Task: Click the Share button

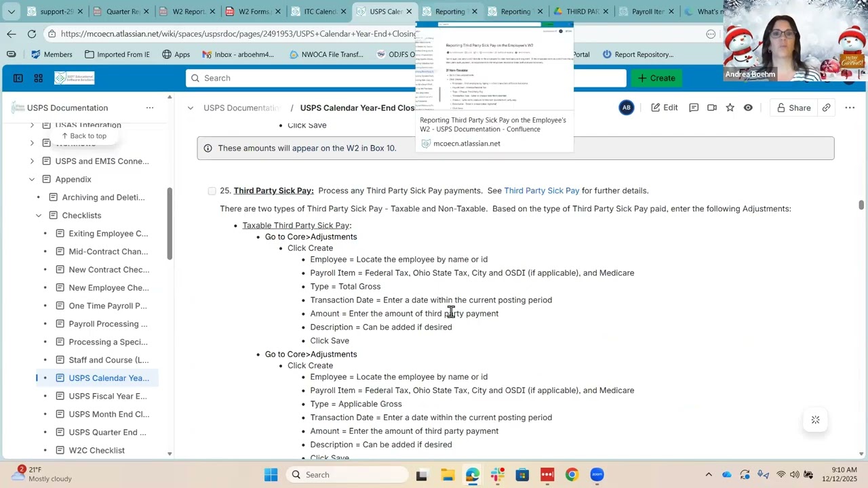Action: pos(793,108)
